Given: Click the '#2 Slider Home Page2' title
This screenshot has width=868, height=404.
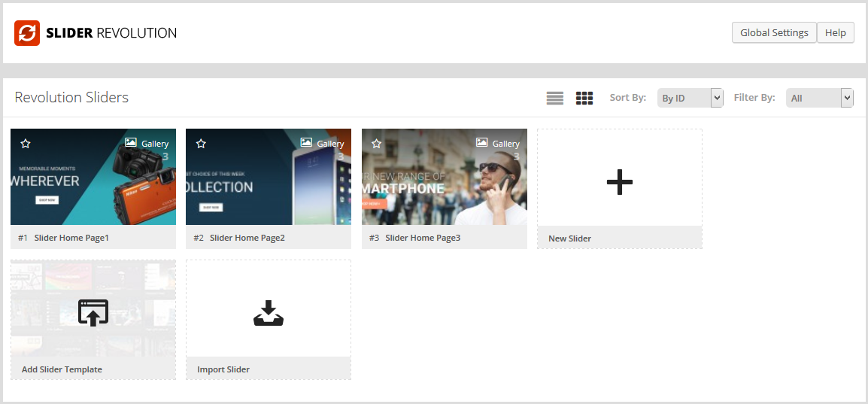Looking at the screenshot, I should (239, 238).
